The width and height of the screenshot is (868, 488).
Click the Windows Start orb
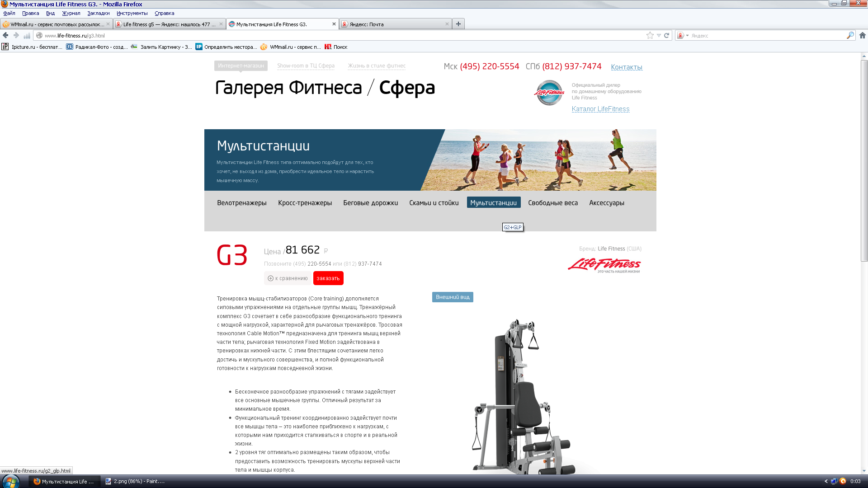(x=11, y=481)
